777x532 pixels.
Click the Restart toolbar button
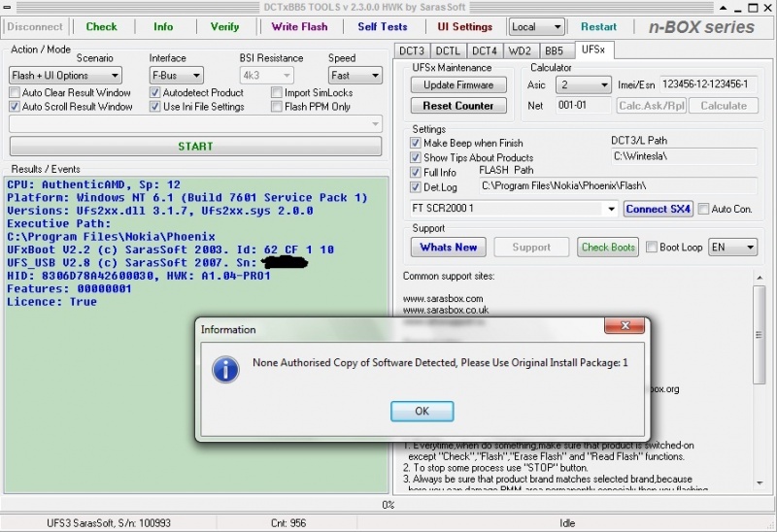[598, 27]
